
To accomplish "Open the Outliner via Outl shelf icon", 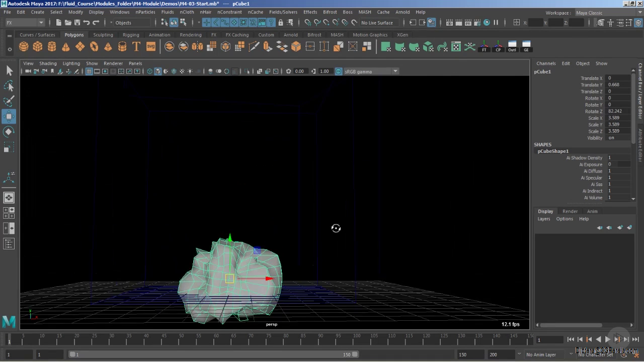I will tap(512, 47).
